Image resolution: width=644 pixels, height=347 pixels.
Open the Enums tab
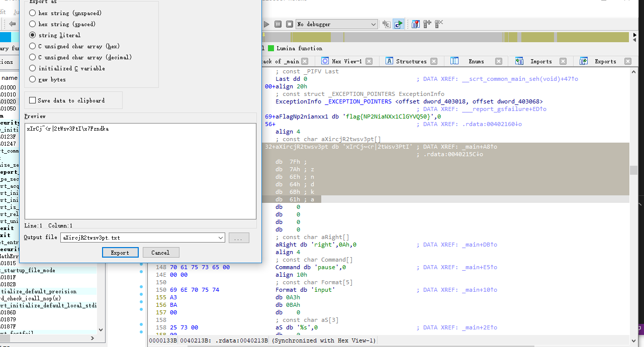(476, 61)
